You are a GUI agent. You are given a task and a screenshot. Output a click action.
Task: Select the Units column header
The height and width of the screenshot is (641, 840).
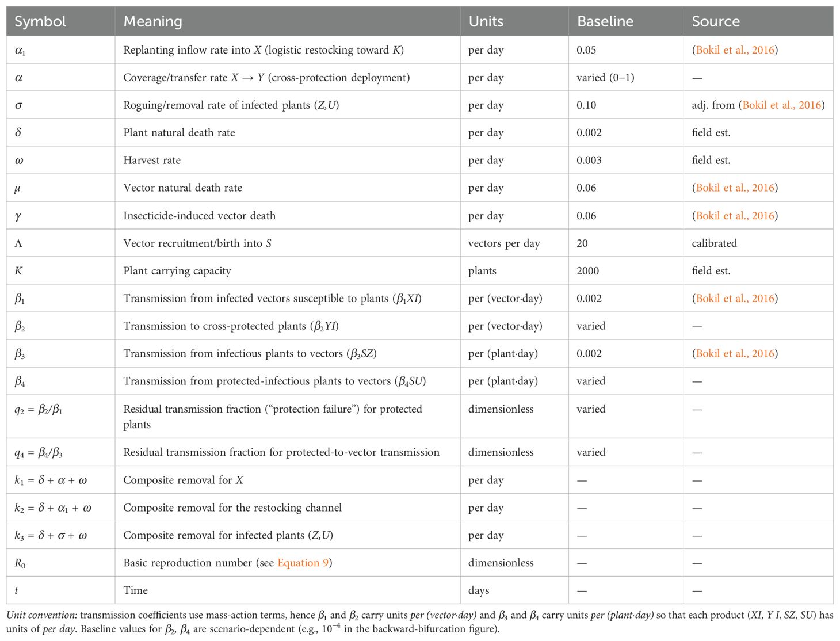[x=486, y=22]
